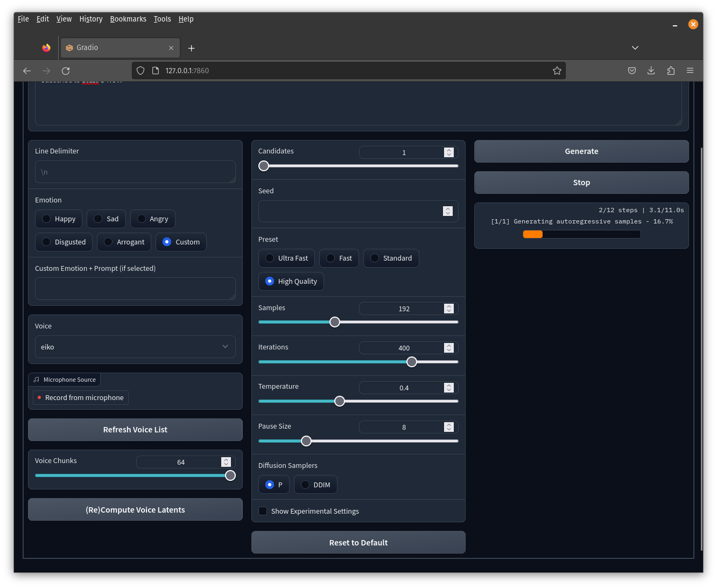Click the red record dot icon
Viewport: 717px width, 588px height.
click(x=39, y=397)
